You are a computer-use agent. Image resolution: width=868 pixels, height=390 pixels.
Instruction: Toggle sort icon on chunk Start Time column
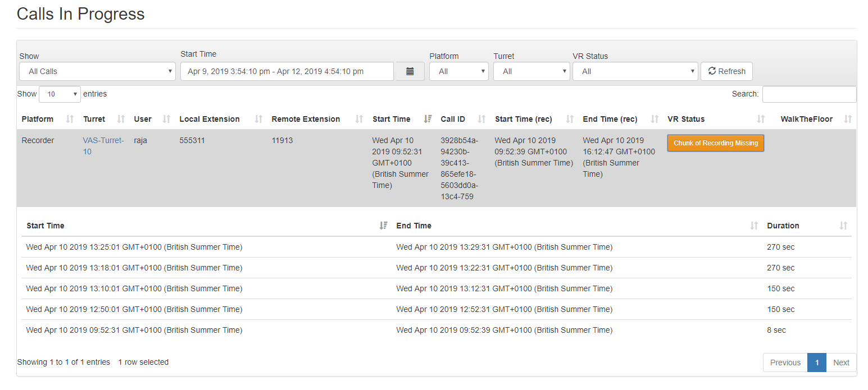383,226
